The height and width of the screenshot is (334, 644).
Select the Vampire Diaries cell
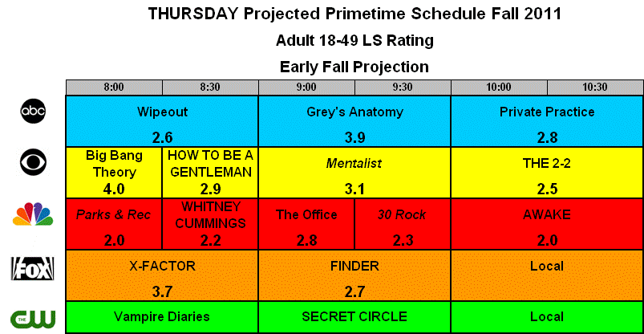(x=162, y=316)
